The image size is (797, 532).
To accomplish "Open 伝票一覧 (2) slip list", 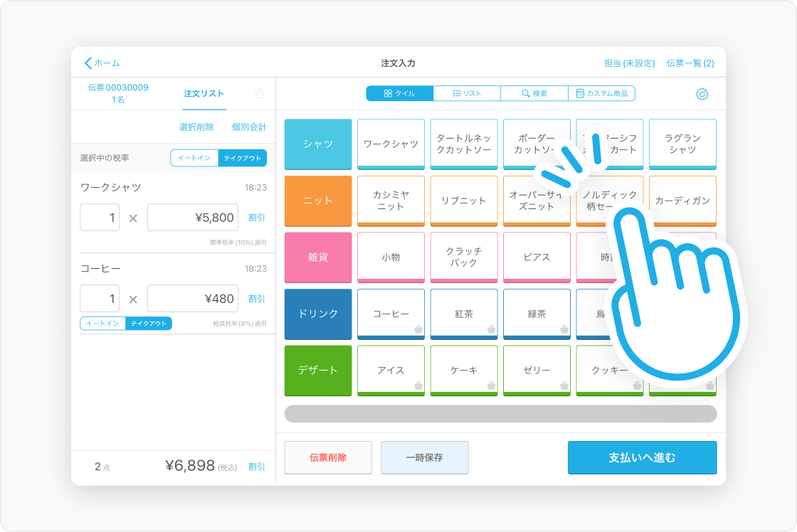I will (690, 63).
